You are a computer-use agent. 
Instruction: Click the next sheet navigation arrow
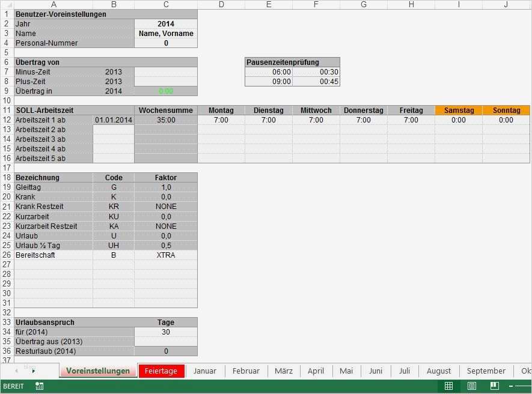pos(33,371)
